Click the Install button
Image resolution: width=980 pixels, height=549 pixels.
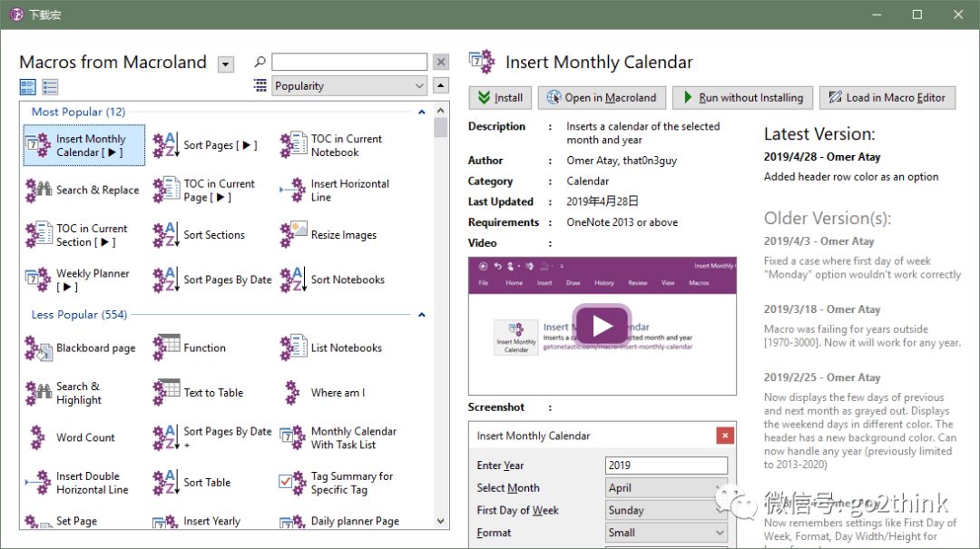click(500, 97)
